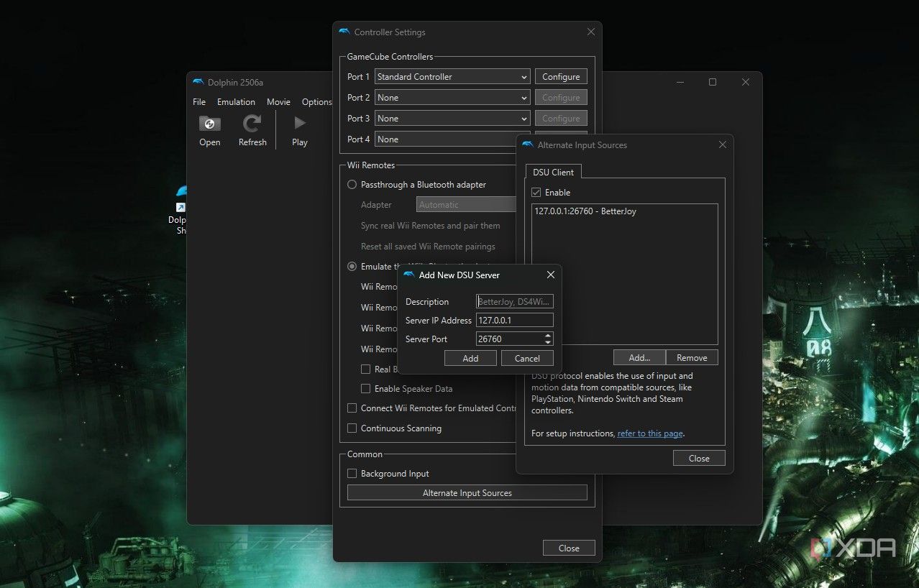Open the Options menu in Dolphin

316,102
